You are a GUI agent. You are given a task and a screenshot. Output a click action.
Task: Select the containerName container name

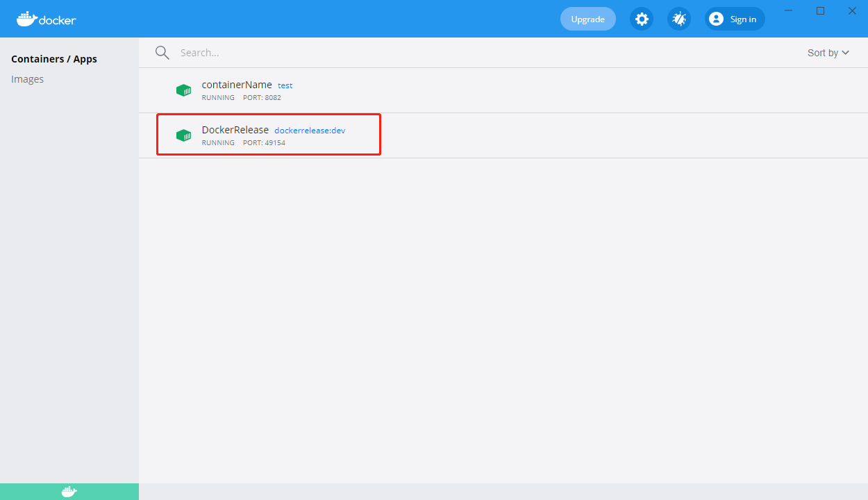pos(237,85)
